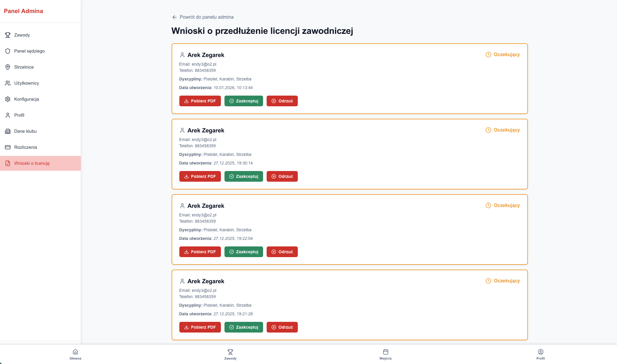Open Użytkownicy in the sidebar menu

pos(26,83)
